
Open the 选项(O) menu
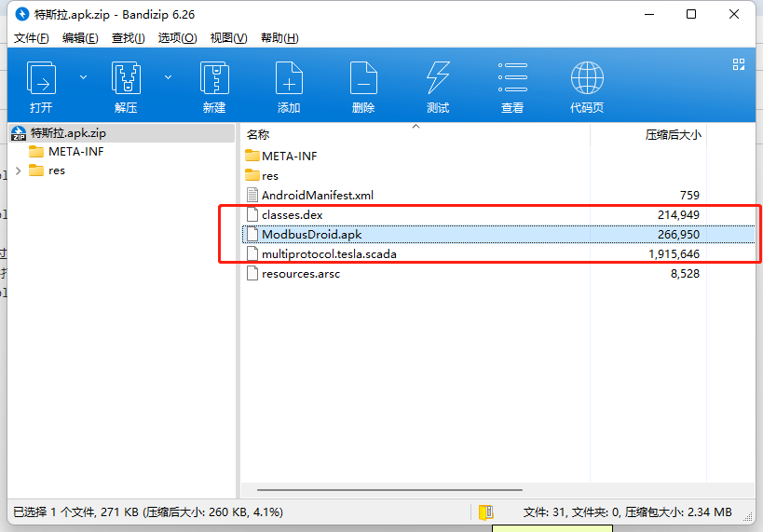click(177, 38)
